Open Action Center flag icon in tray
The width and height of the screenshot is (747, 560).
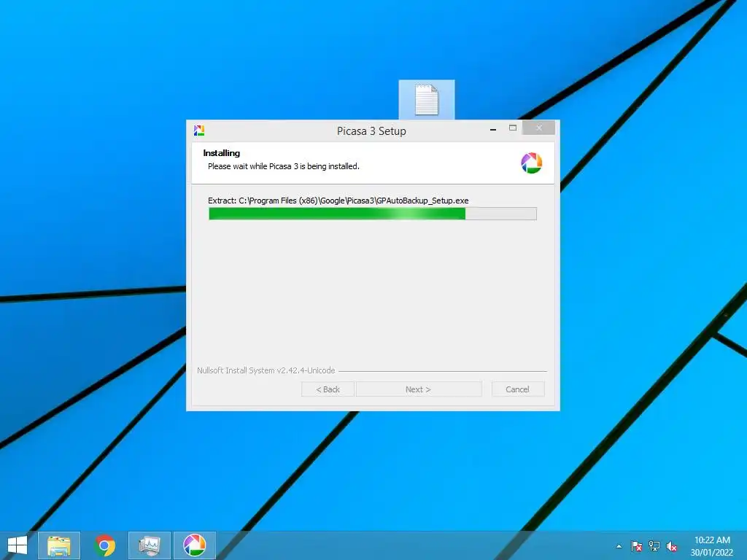point(636,546)
